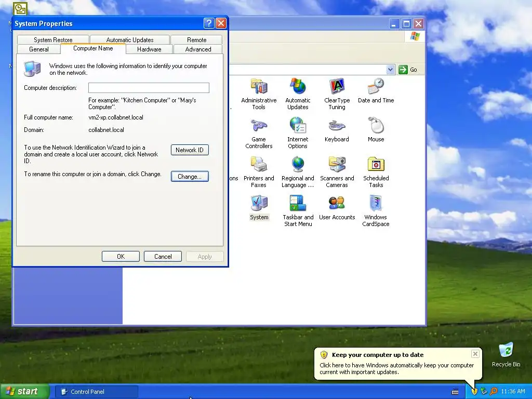Open Mouse settings icon

click(376, 130)
